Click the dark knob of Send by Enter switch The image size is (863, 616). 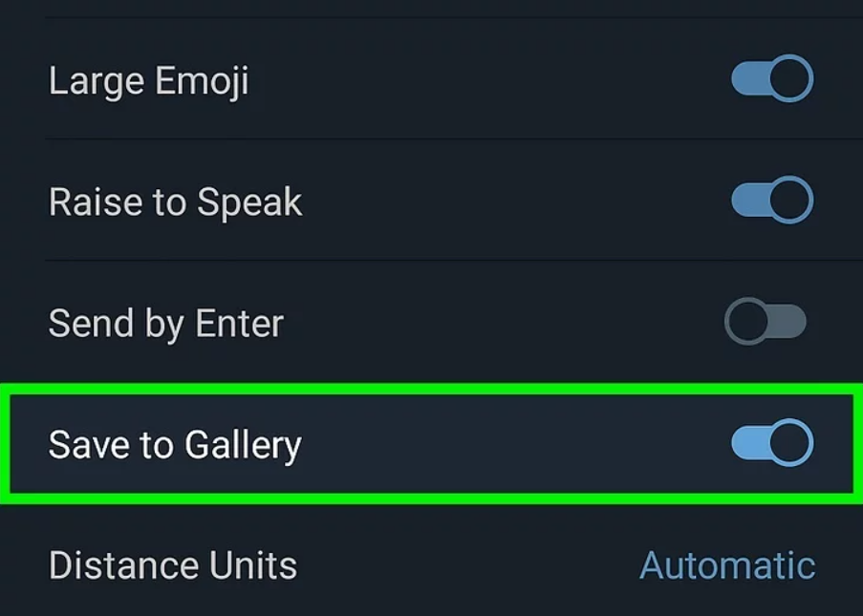pyautogui.click(x=746, y=322)
